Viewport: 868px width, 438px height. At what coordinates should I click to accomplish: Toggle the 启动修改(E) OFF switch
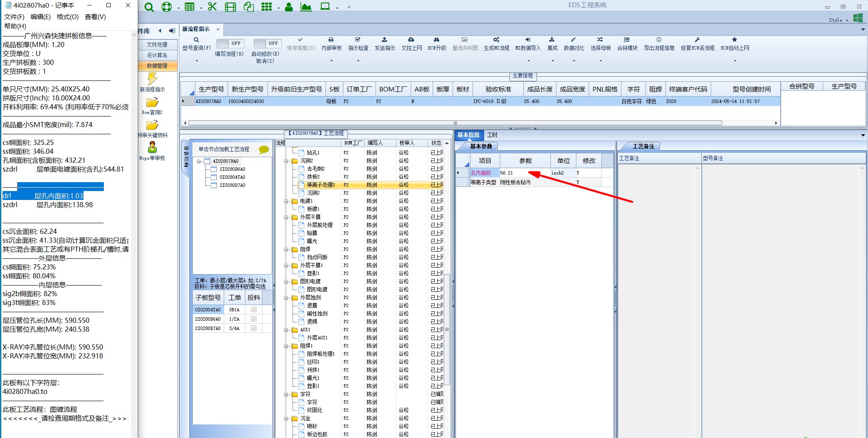point(267,43)
